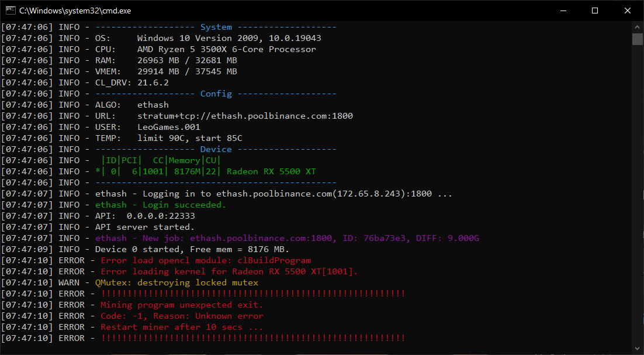
Task: Click the title bar showing cmd.exe path
Action: point(234,10)
